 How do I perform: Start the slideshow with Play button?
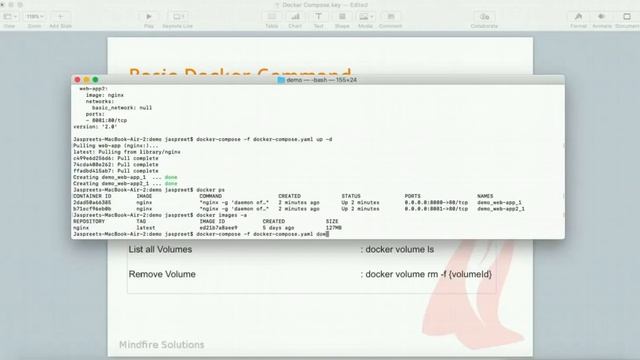(149, 17)
